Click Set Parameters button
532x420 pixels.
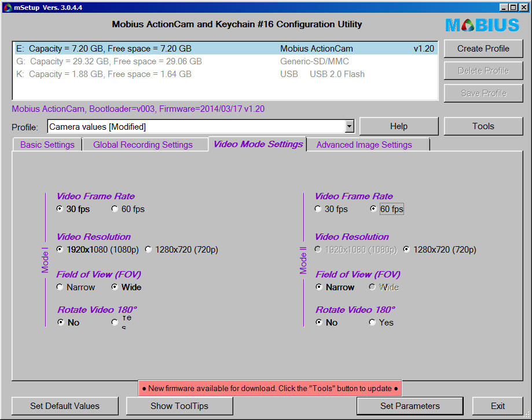coord(410,406)
